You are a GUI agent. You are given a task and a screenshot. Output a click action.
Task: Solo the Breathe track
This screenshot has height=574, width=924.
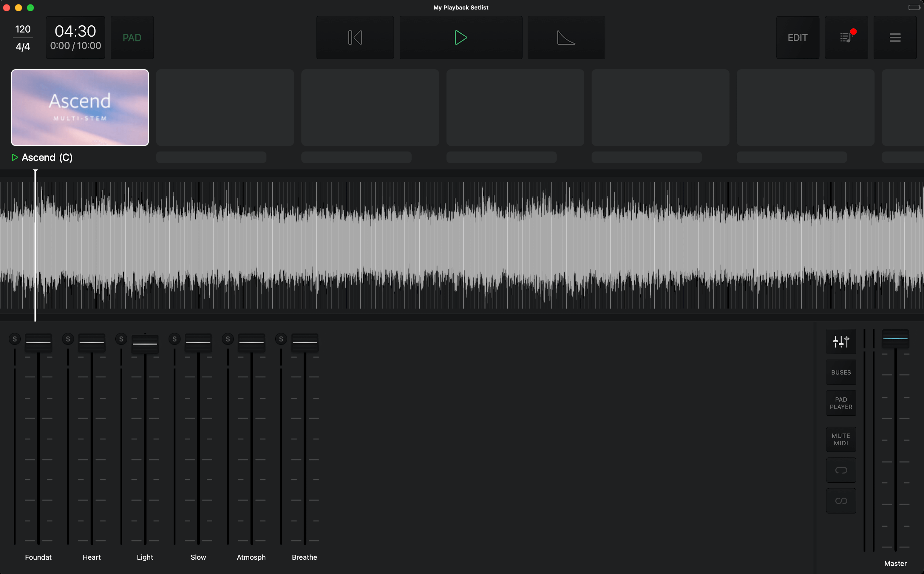point(281,339)
